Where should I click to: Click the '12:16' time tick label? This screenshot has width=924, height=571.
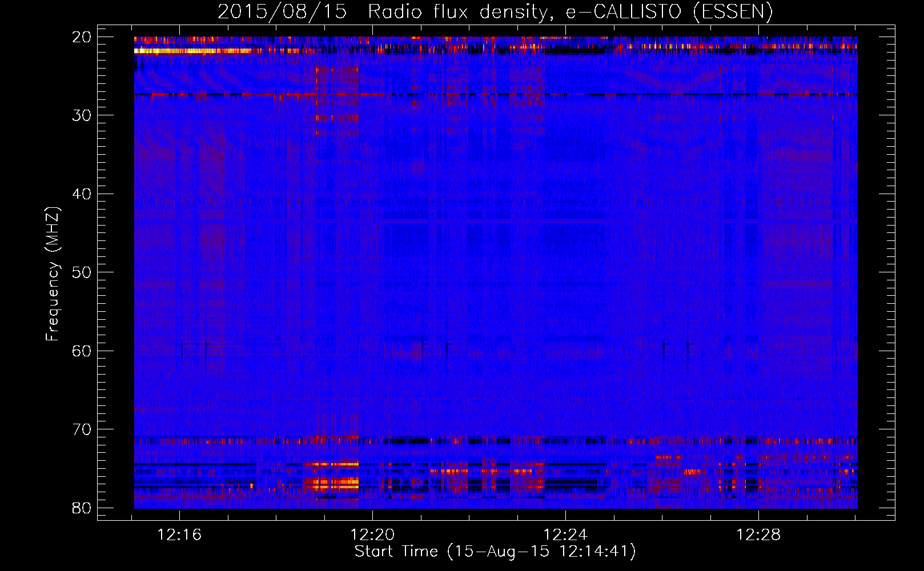[180, 535]
